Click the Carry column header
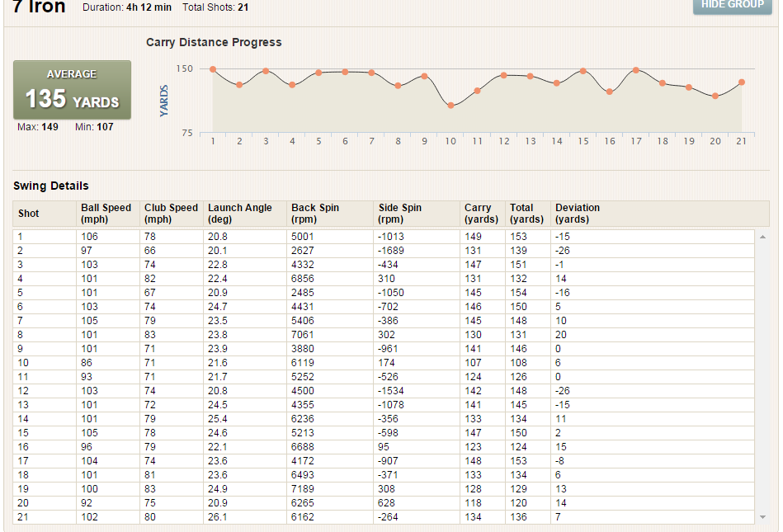 [483, 214]
